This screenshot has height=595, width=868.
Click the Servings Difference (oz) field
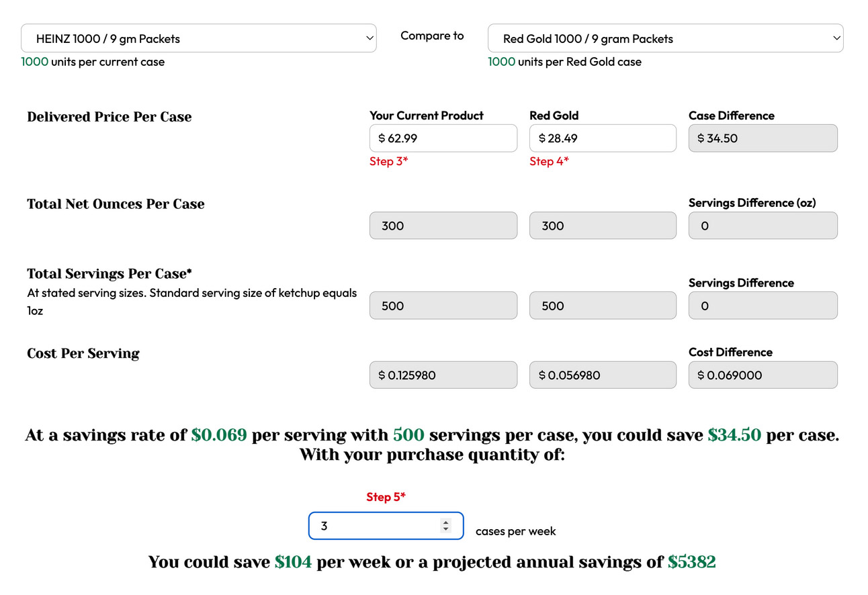763,226
